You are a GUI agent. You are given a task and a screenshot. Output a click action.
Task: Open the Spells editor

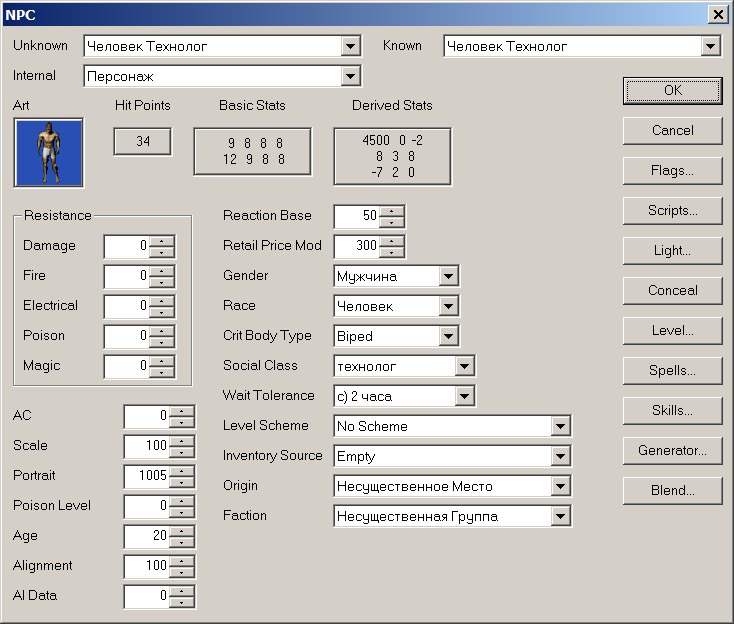point(672,370)
